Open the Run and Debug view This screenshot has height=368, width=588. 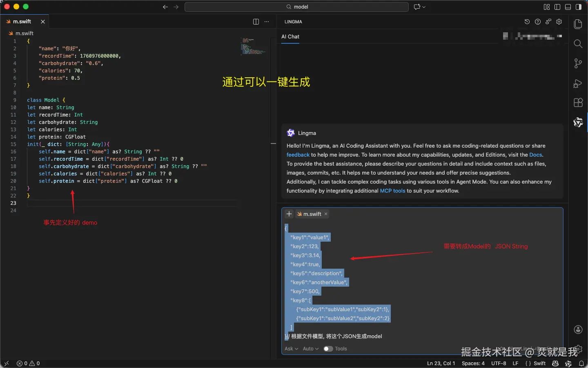click(x=578, y=83)
